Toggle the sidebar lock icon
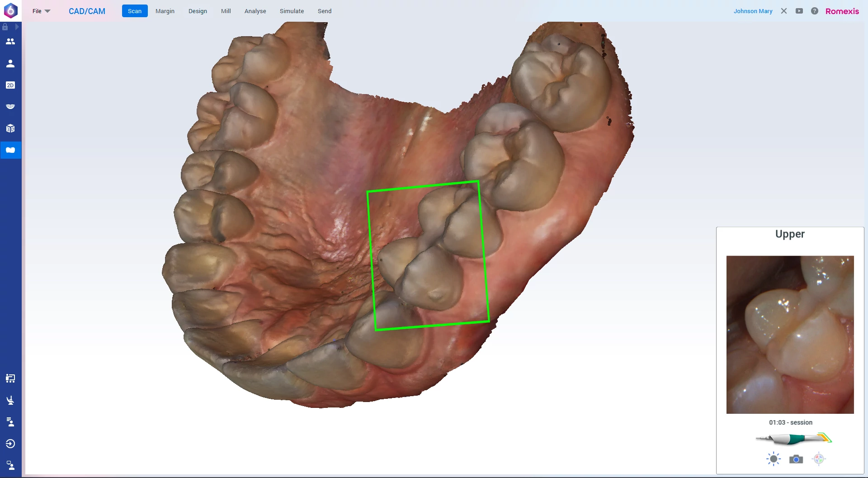This screenshot has height=478, width=868. click(x=5, y=27)
